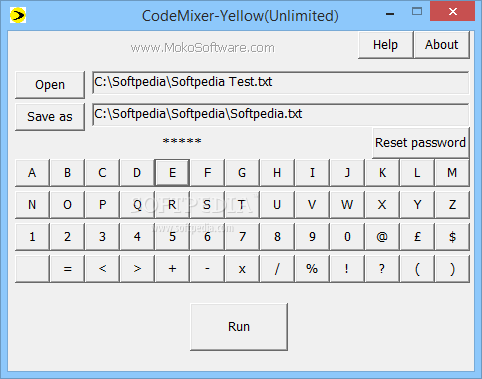The image size is (482, 379).
Task: Click the digit 9 key
Action: tap(312, 237)
